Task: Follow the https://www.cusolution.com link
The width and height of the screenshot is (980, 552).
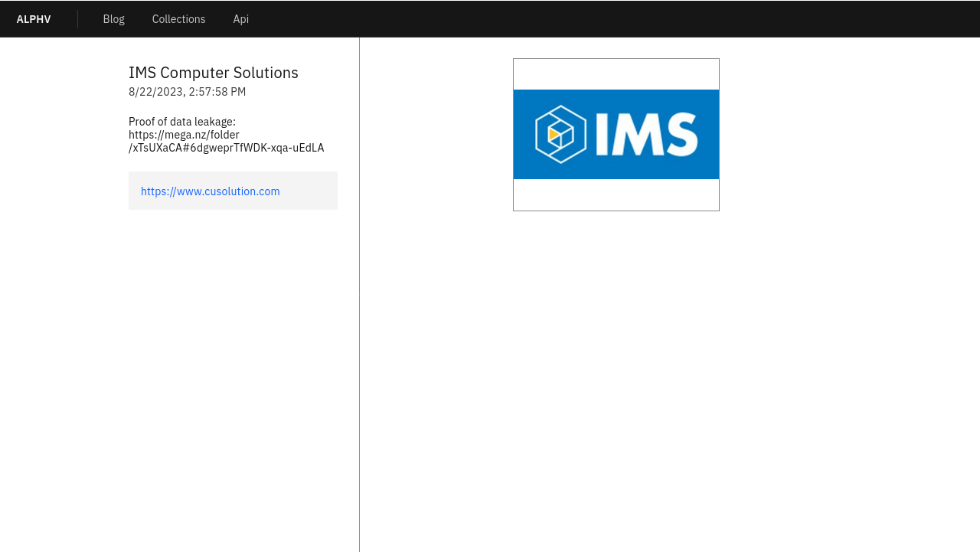Action: click(210, 191)
